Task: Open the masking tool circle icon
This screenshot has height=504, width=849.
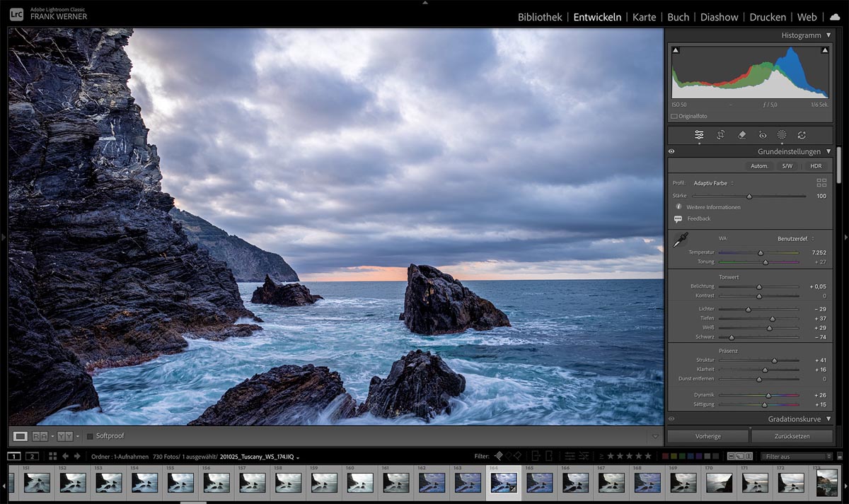Action: click(x=782, y=135)
